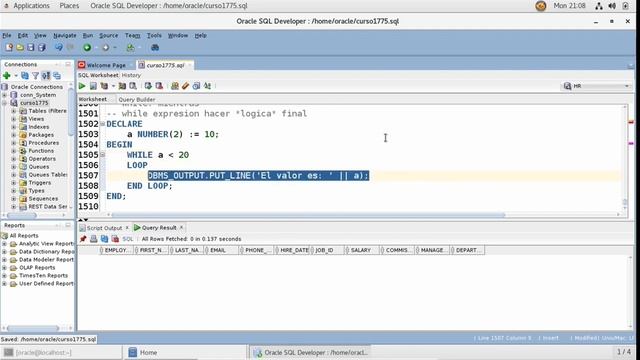Expand the Views node
The image size is (640, 360).
13,119
